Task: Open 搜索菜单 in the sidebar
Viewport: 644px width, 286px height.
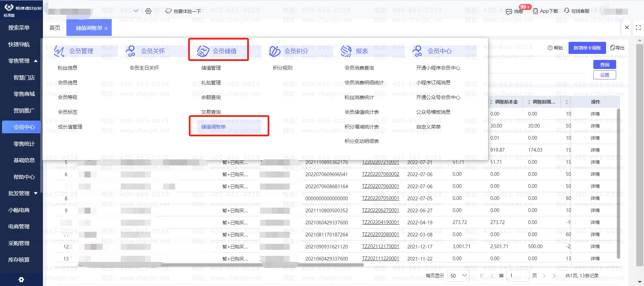Action: tap(19, 28)
